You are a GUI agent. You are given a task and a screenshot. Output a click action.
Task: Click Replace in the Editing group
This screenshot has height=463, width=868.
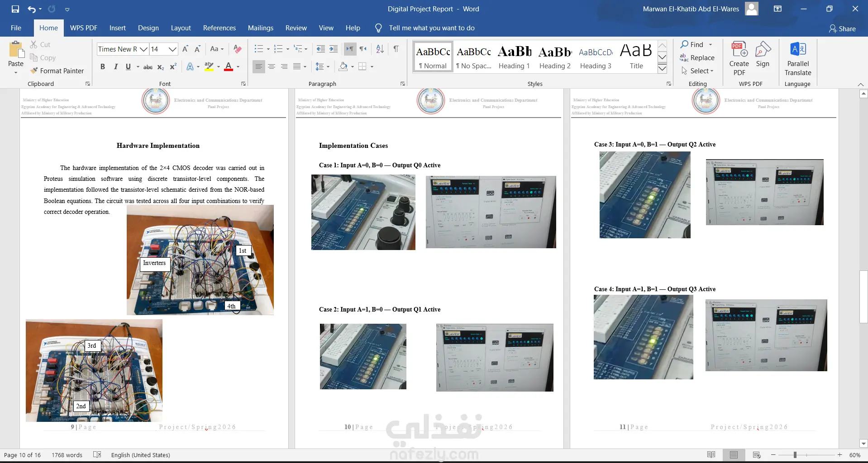pos(697,58)
